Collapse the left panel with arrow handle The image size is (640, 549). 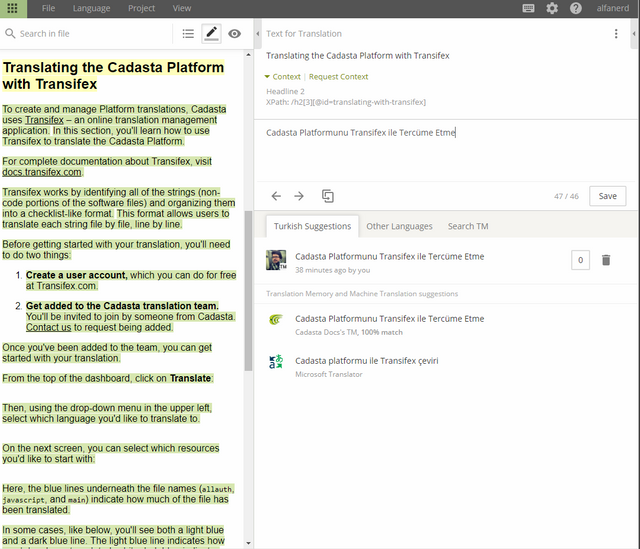point(258,33)
